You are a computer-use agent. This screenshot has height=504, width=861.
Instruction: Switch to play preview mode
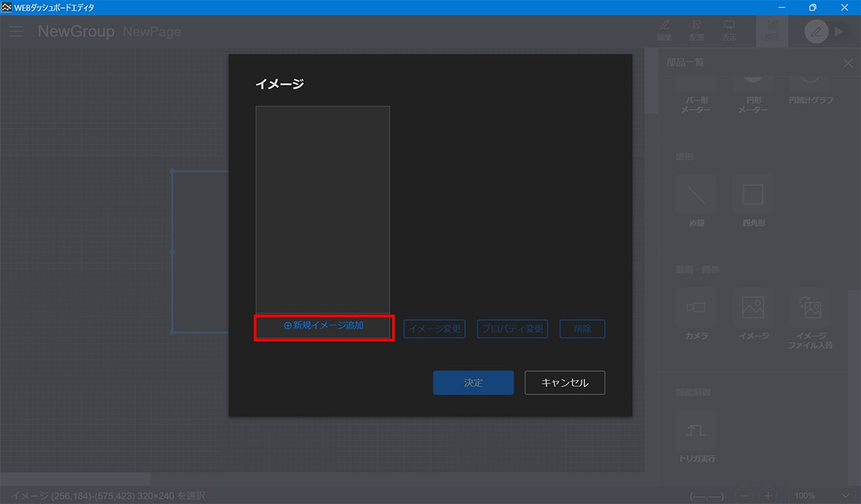tap(838, 32)
